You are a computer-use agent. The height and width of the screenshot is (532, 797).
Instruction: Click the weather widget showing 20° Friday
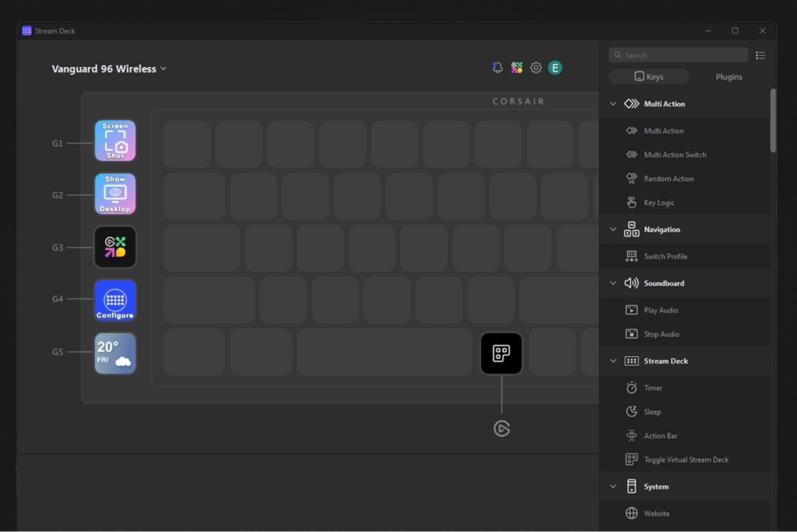tap(115, 353)
